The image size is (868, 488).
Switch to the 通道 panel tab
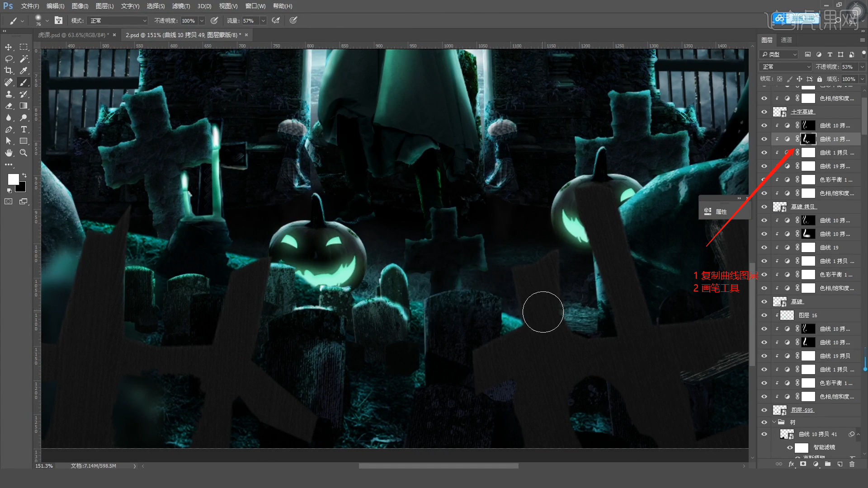786,40
